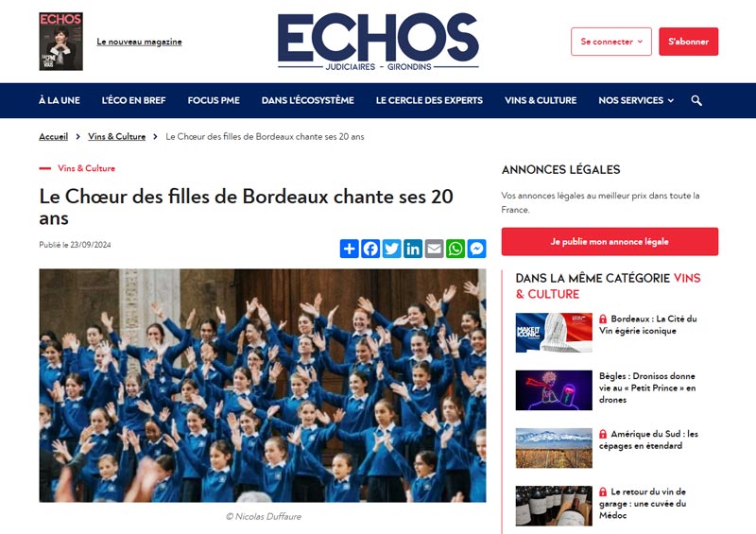Expand the Nos Services menu
Viewport: 756px width, 534px height.
click(x=635, y=100)
